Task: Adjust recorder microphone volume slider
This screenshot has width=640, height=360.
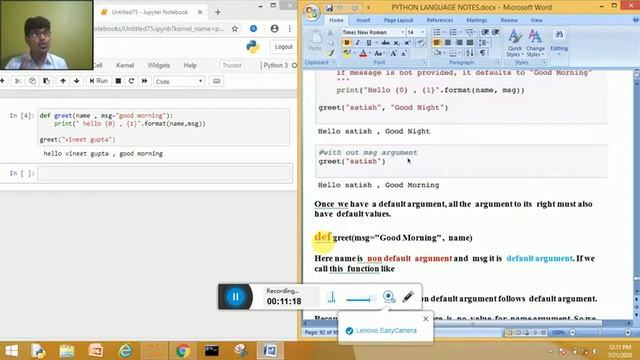Action: (x=360, y=300)
